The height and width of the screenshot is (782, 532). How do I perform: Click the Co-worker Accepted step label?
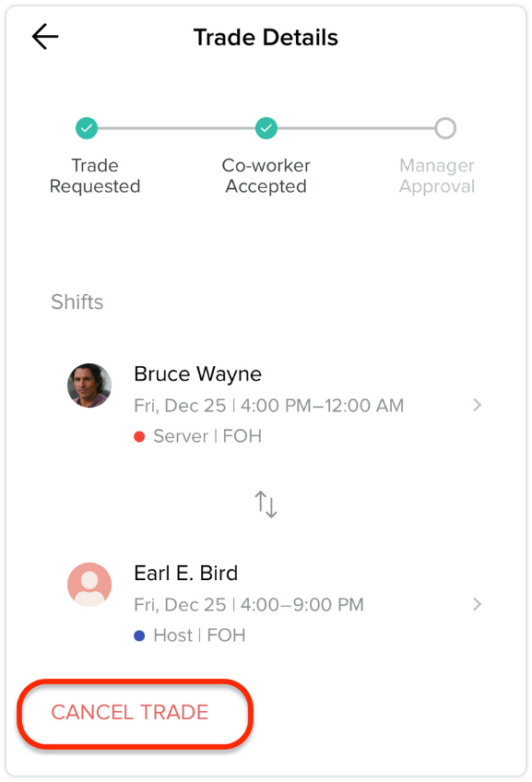(x=266, y=175)
